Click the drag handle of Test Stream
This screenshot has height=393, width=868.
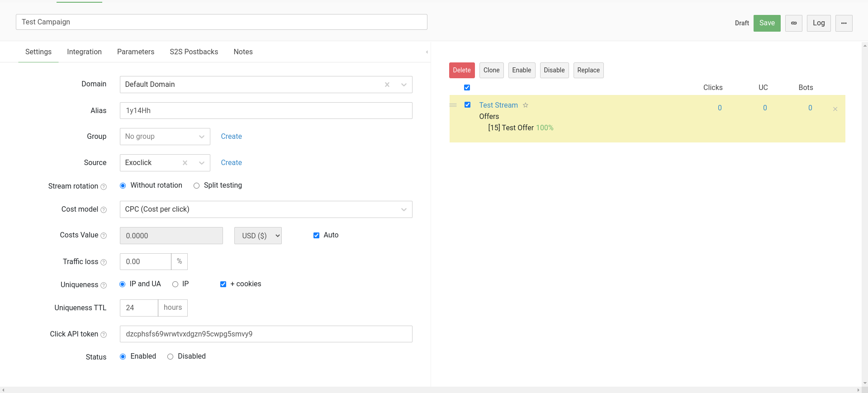(x=453, y=105)
